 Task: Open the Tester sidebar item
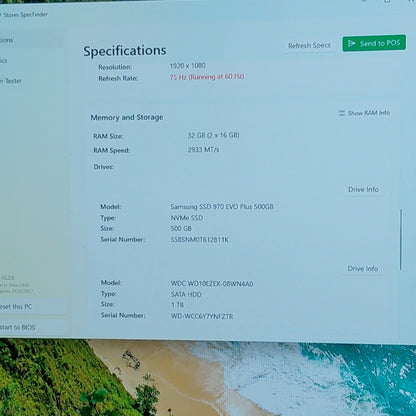coord(11,81)
